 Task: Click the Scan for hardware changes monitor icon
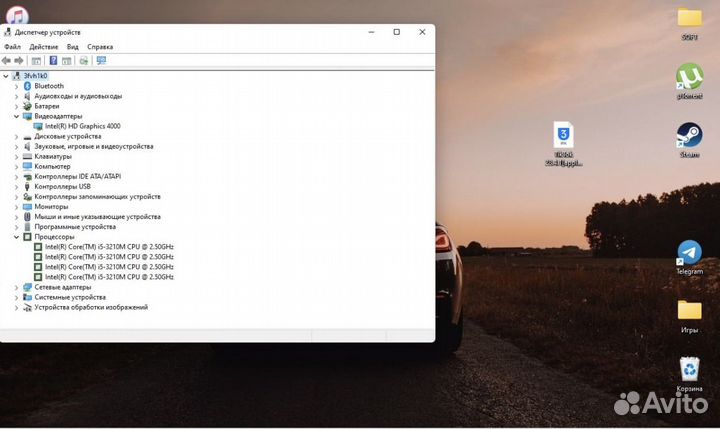point(101,61)
